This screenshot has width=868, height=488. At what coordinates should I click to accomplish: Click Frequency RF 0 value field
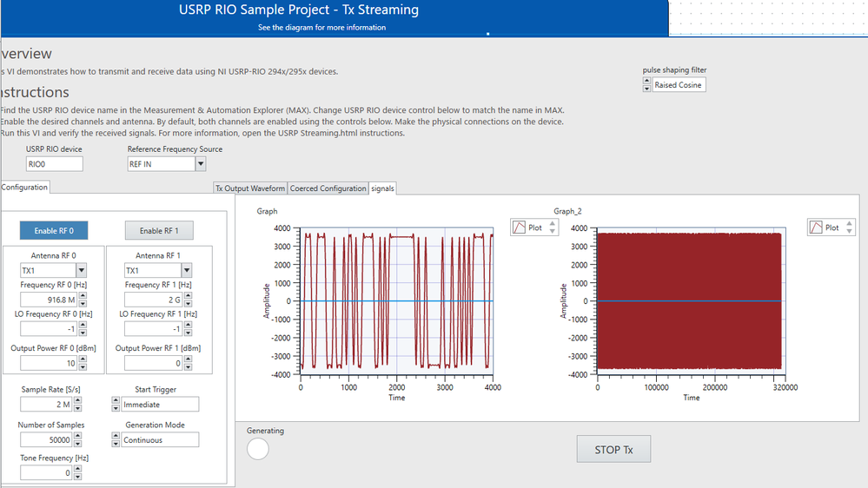click(x=49, y=300)
